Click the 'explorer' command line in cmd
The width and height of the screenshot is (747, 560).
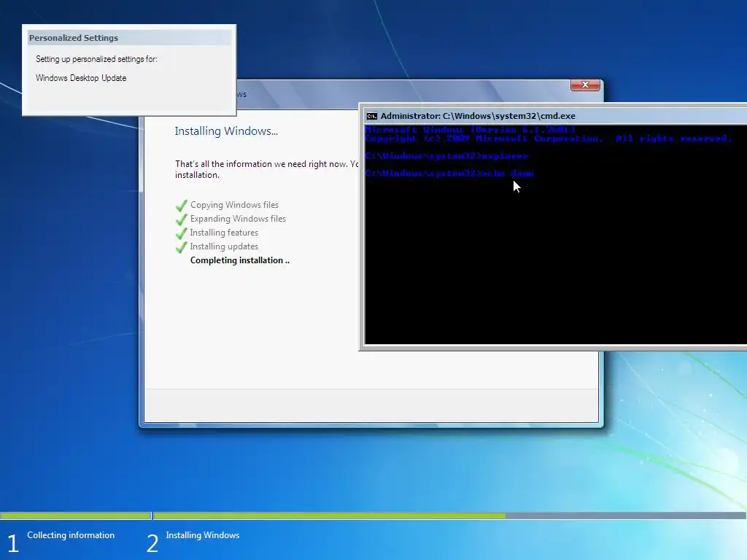point(446,156)
